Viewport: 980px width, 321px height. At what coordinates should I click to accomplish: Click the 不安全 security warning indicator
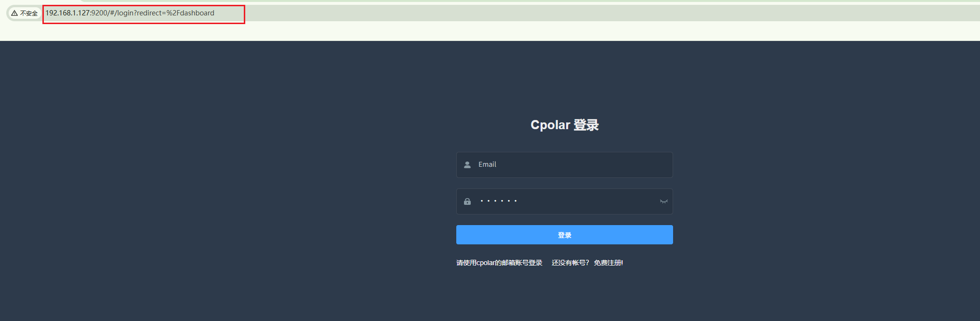(24, 13)
